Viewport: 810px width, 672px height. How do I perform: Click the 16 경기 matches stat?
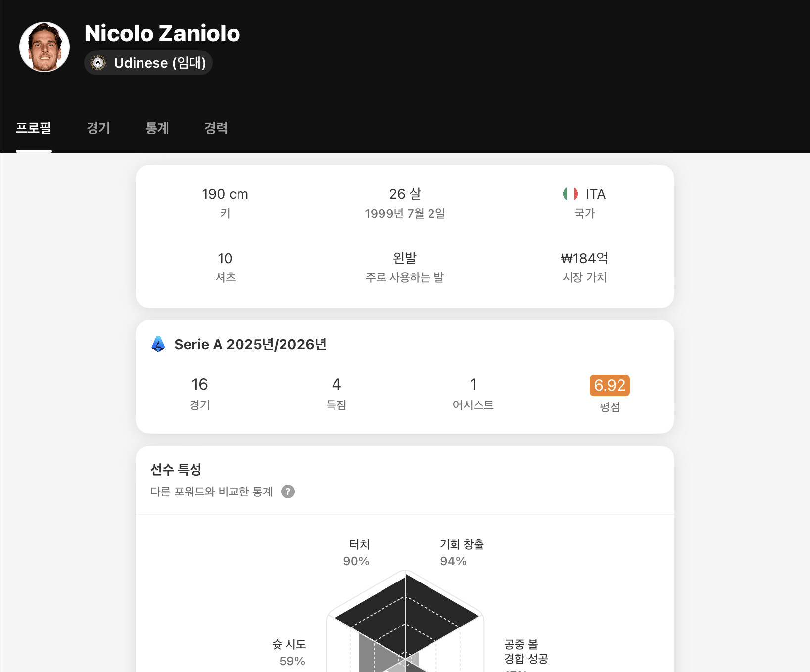coord(200,393)
